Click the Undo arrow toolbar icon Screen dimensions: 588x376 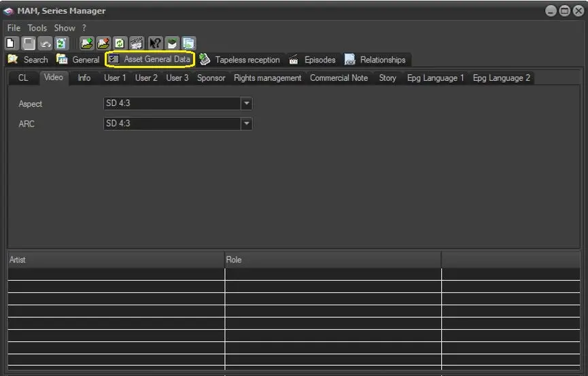coord(45,43)
